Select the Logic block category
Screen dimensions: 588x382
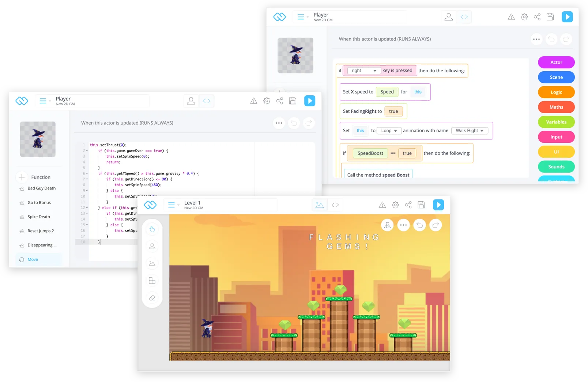point(556,92)
